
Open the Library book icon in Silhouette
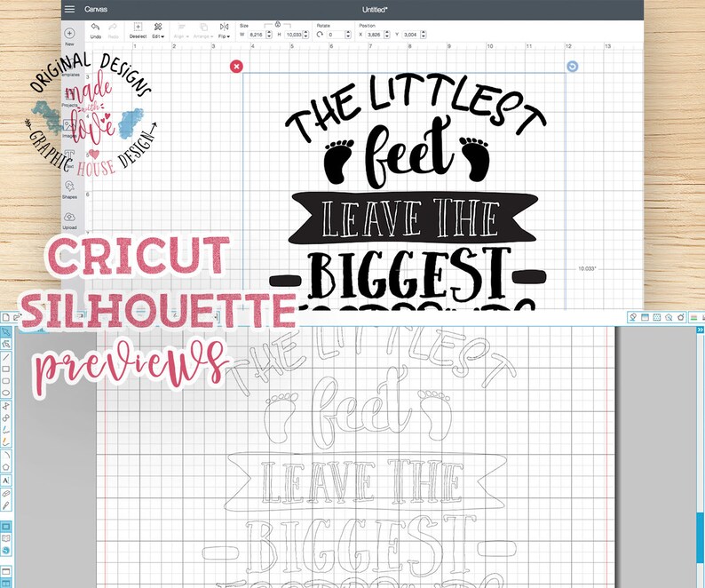point(6,538)
